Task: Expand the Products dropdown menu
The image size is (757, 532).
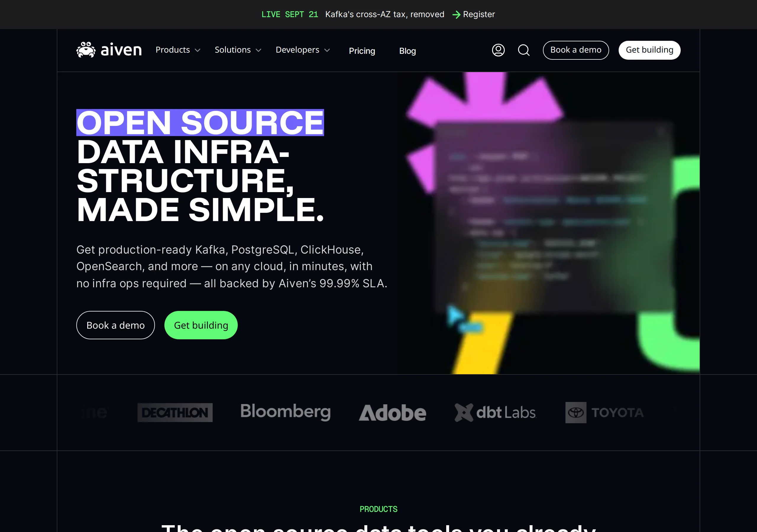Action: [x=178, y=50]
